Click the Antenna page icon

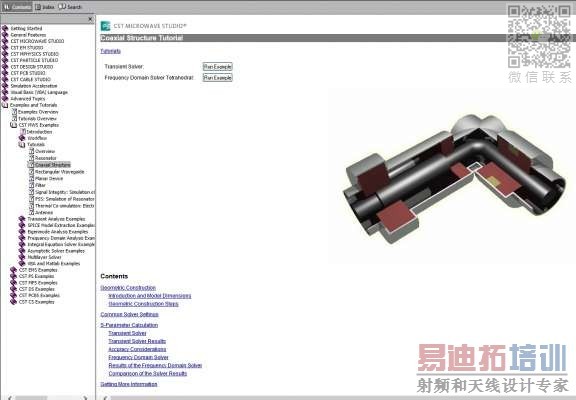[31, 212]
